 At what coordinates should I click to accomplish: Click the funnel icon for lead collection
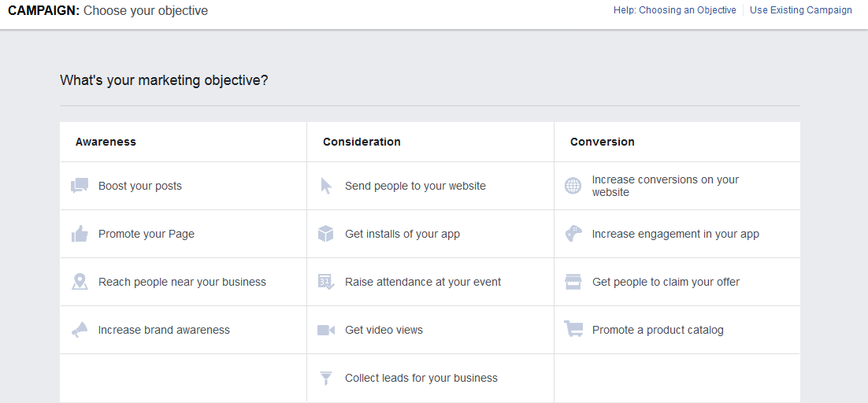326,379
